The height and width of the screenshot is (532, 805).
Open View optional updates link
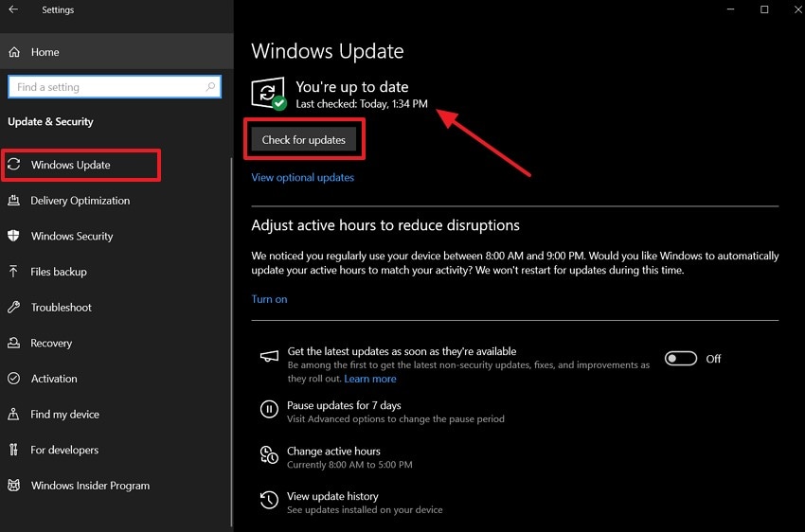pos(302,178)
